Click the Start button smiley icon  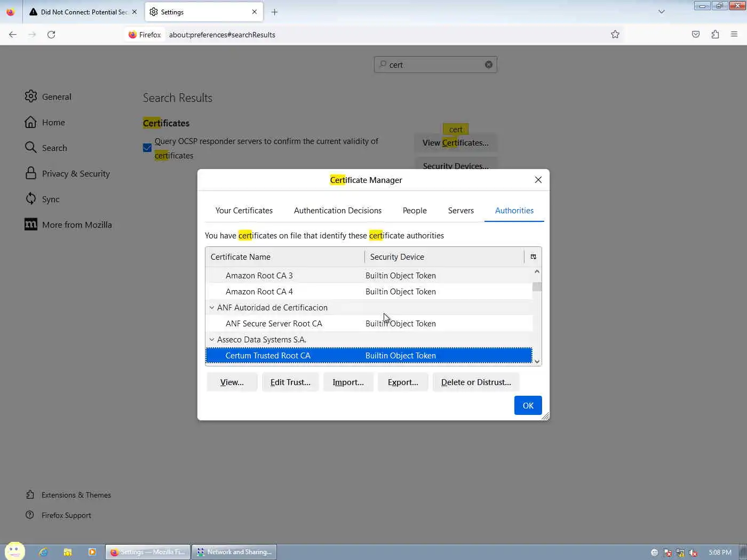click(x=15, y=551)
